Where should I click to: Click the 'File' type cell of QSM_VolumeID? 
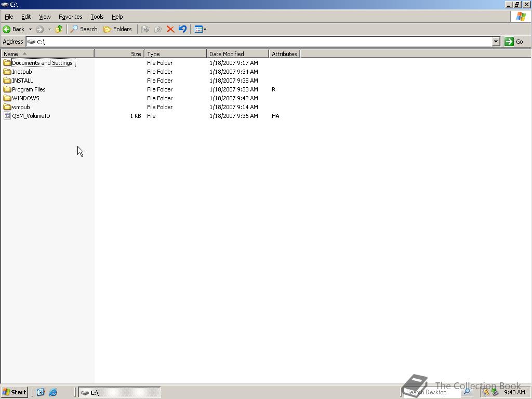click(151, 116)
